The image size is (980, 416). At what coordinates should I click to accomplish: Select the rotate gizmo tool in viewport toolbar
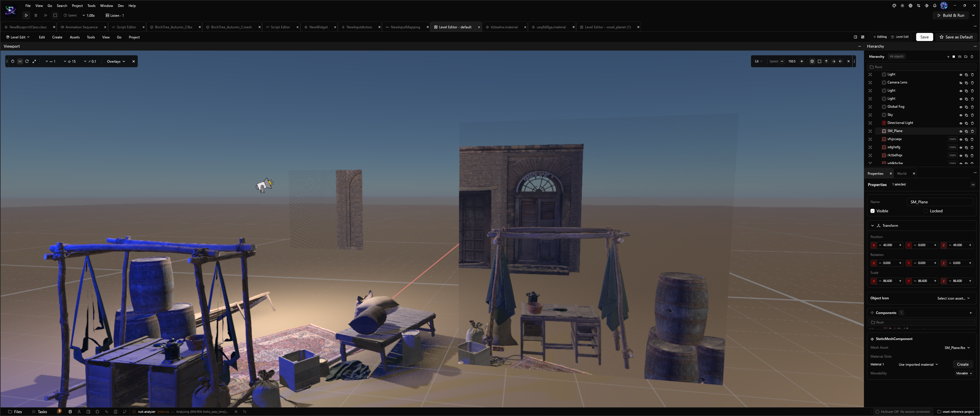[27, 61]
